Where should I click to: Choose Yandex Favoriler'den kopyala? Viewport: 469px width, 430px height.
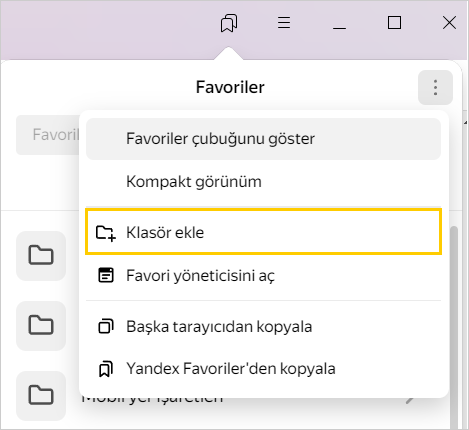pyautogui.click(x=263, y=369)
